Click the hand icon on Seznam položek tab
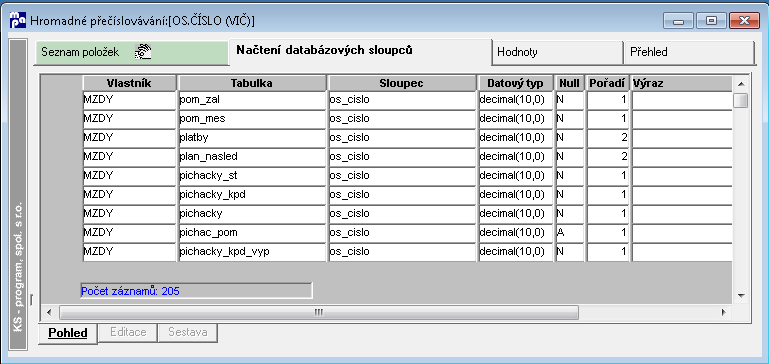This screenshot has width=769, height=364. (x=143, y=52)
